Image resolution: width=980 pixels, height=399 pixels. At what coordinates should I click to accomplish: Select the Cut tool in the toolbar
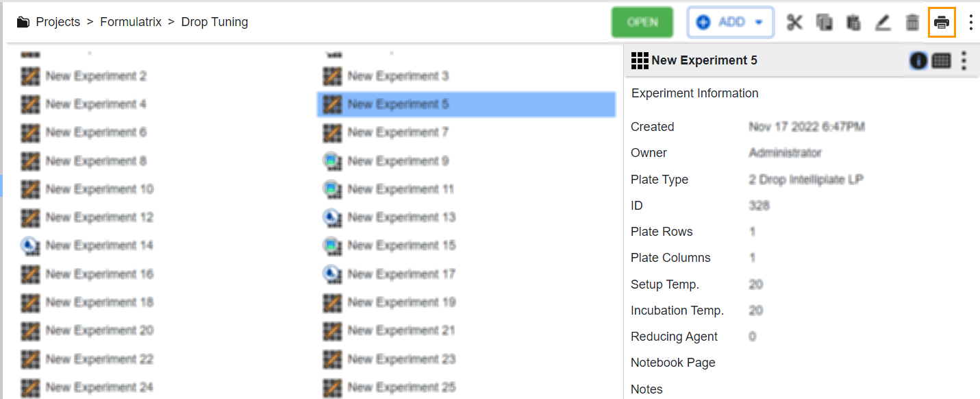(x=794, y=22)
